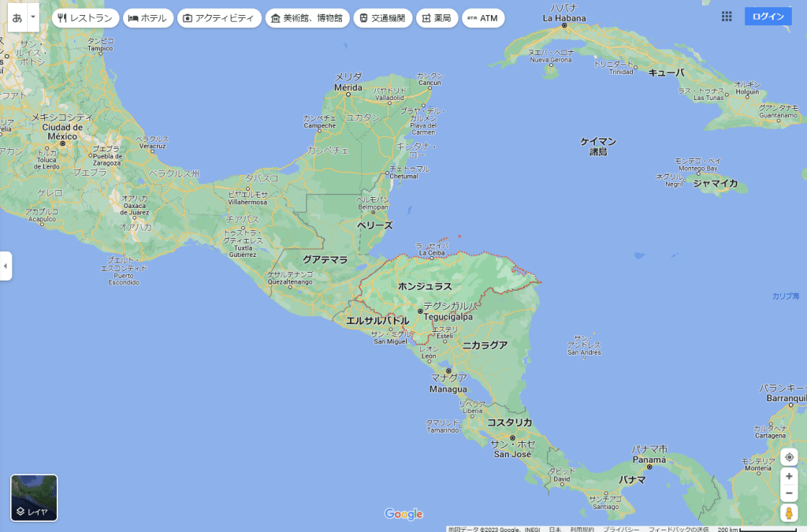Select the 美術館、博物館 chip
807x532 pixels.
(x=307, y=18)
